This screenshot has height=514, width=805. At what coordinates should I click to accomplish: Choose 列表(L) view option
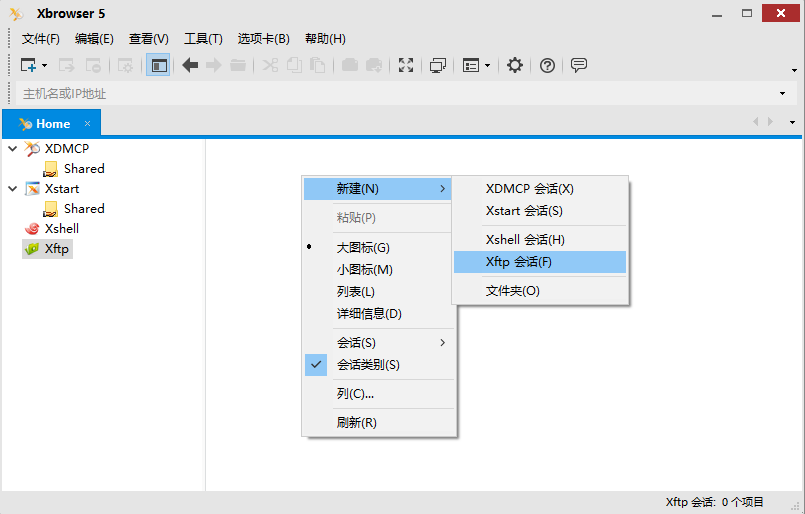pyautogui.click(x=378, y=292)
